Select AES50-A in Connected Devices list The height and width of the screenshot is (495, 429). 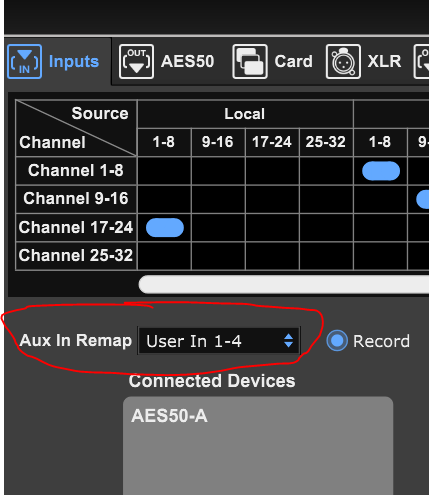click(169, 416)
